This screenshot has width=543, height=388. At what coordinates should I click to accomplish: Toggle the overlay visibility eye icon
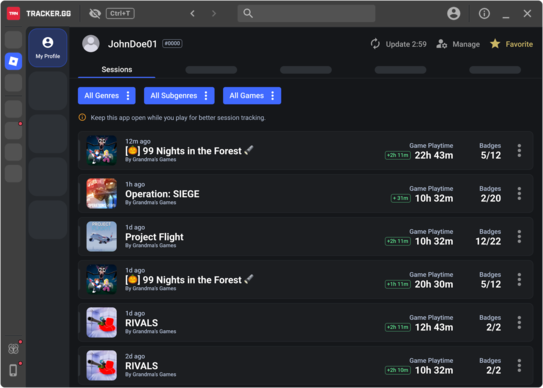click(x=95, y=14)
